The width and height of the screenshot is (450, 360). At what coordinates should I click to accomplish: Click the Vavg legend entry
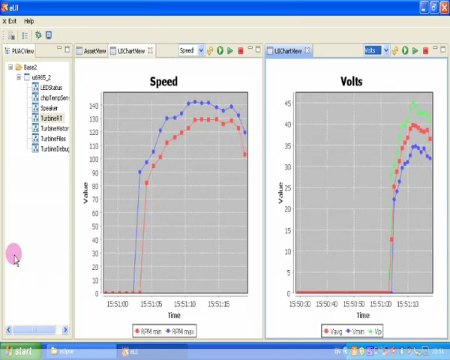pyautogui.click(x=333, y=331)
